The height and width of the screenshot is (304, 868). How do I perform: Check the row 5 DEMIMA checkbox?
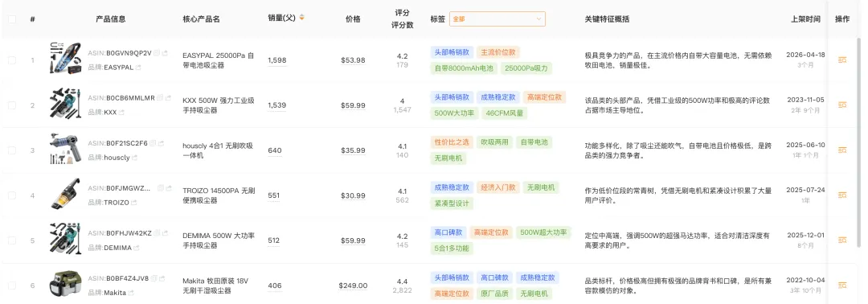tap(12, 240)
